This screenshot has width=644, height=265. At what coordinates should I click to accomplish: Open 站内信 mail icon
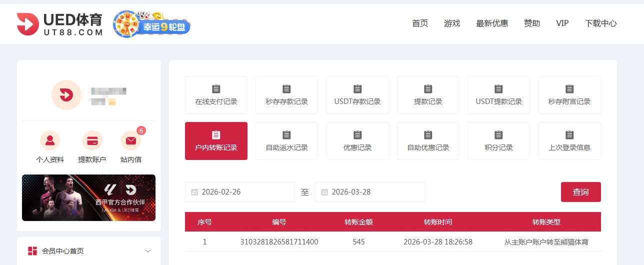(x=131, y=141)
